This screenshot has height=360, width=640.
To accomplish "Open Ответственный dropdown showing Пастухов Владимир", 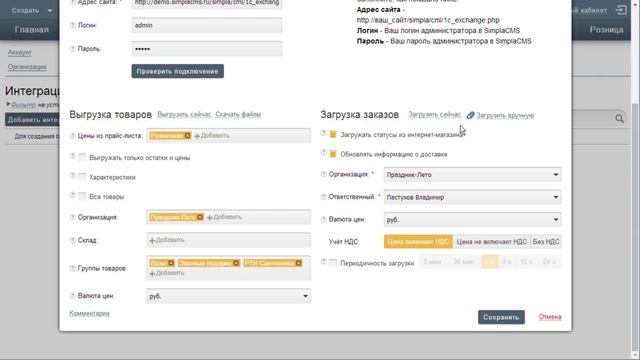I will [x=473, y=197].
